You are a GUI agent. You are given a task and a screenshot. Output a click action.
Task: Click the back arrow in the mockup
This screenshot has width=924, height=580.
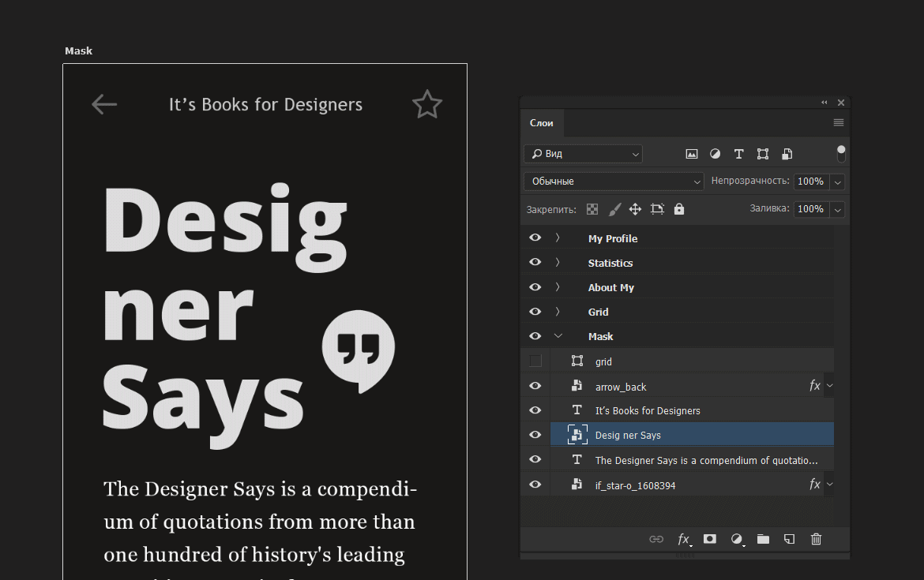pyautogui.click(x=104, y=104)
